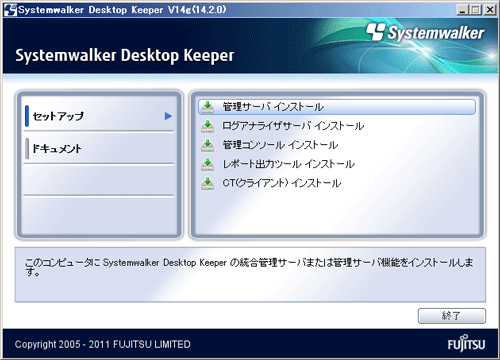Select 管理サーバ インストール link
Screen dimensions: 500x360
tap(337, 107)
